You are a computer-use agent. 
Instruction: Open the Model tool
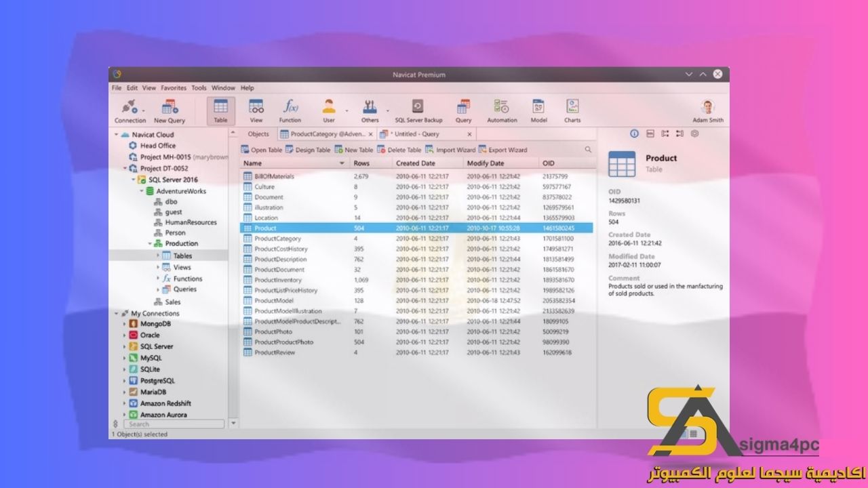point(538,111)
